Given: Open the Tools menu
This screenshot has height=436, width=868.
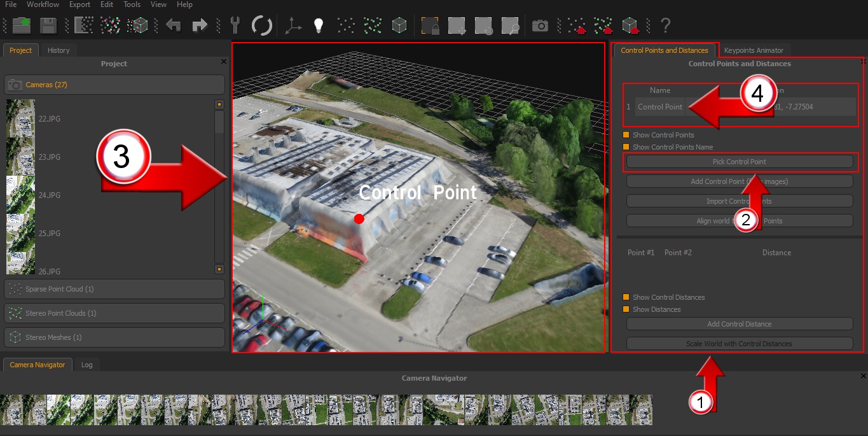Looking at the screenshot, I should [x=132, y=4].
